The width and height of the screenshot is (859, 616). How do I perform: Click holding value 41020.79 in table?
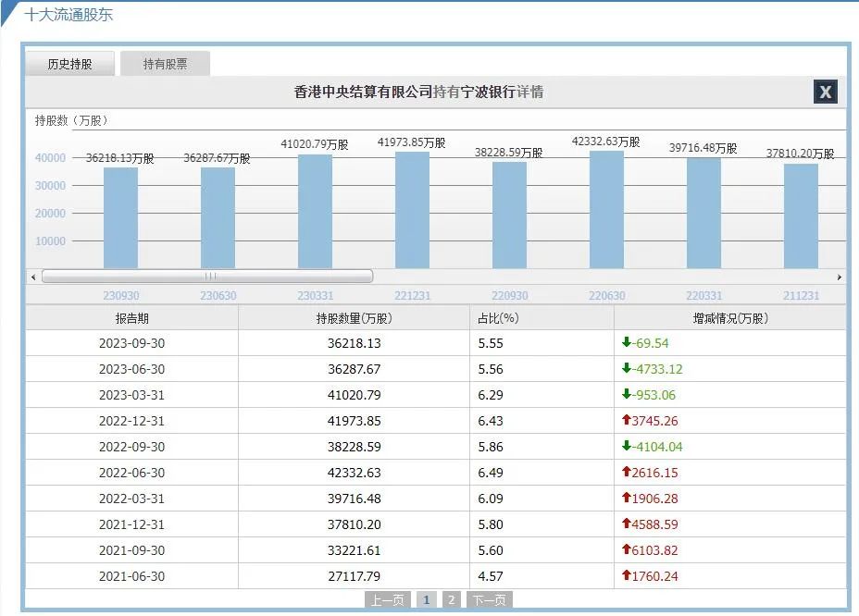point(354,395)
